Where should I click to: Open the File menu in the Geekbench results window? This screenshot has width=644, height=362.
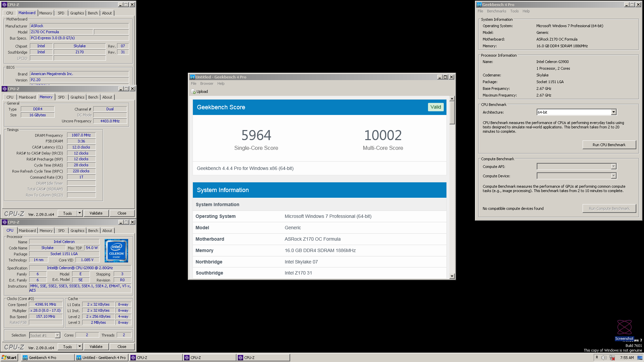point(194,83)
